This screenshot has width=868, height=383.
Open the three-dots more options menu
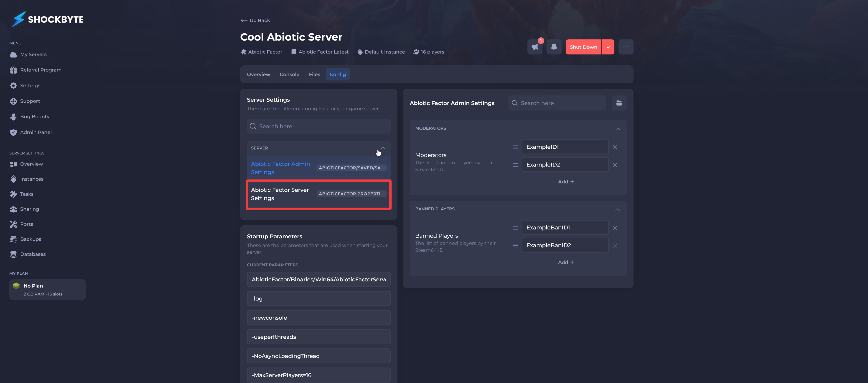626,47
